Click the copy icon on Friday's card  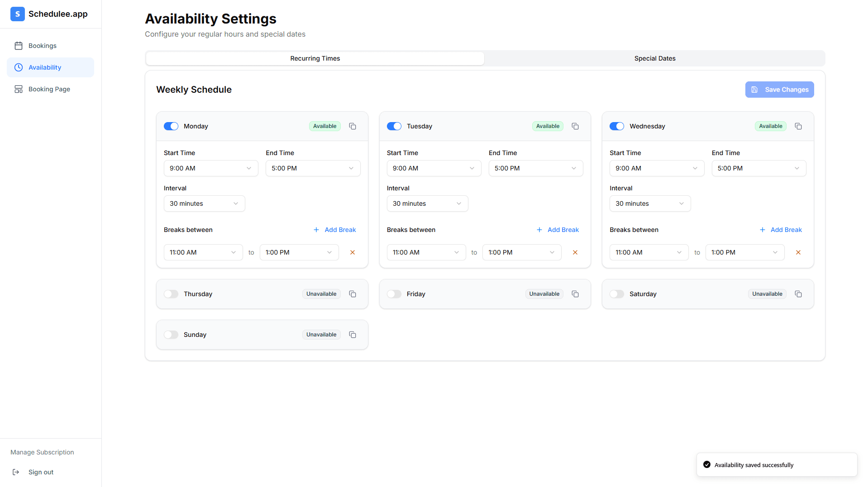click(x=575, y=294)
